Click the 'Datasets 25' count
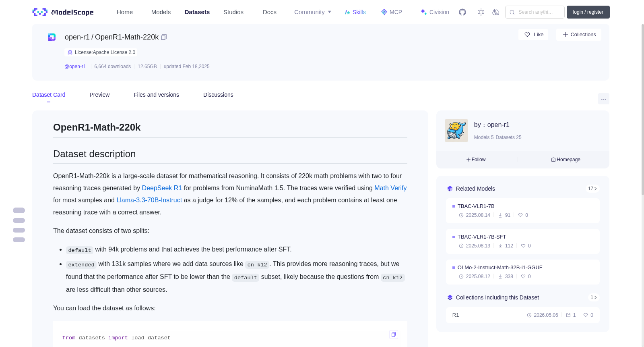644x347 pixels. click(508, 137)
